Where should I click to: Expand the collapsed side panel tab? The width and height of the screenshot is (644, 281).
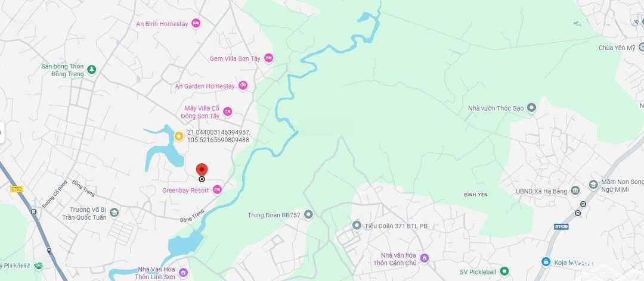tap(2, 133)
